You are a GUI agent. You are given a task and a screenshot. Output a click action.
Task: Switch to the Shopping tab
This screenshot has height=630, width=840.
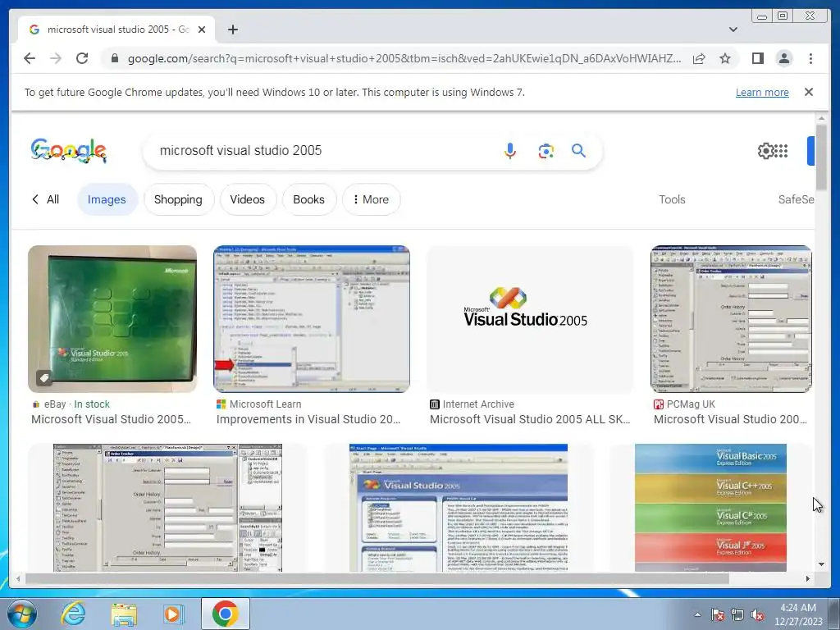tap(178, 199)
